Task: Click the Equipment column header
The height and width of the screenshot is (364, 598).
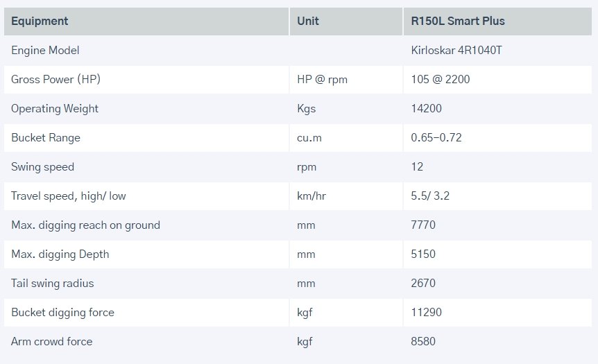Action: tap(40, 21)
